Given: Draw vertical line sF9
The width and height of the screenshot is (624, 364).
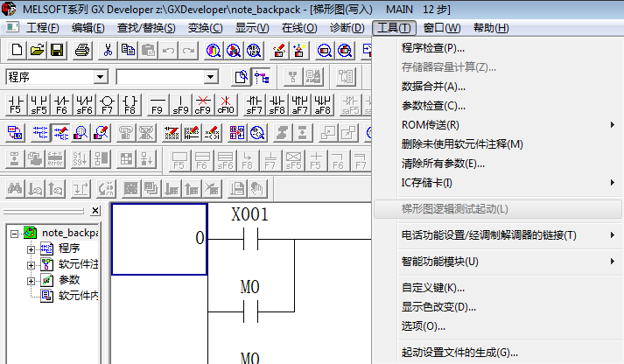Looking at the screenshot, I should pyautogui.click(x=180, y=105).
